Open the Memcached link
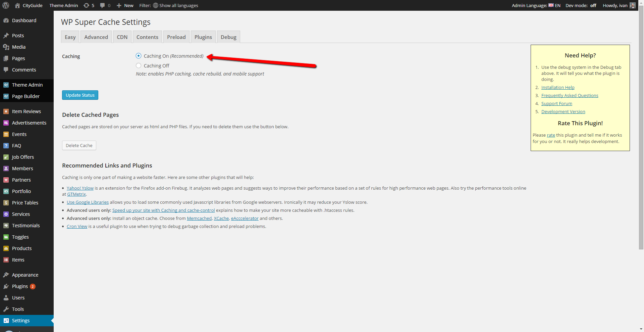Viewport: 644px width, 332px height. (x=199, y=218)
